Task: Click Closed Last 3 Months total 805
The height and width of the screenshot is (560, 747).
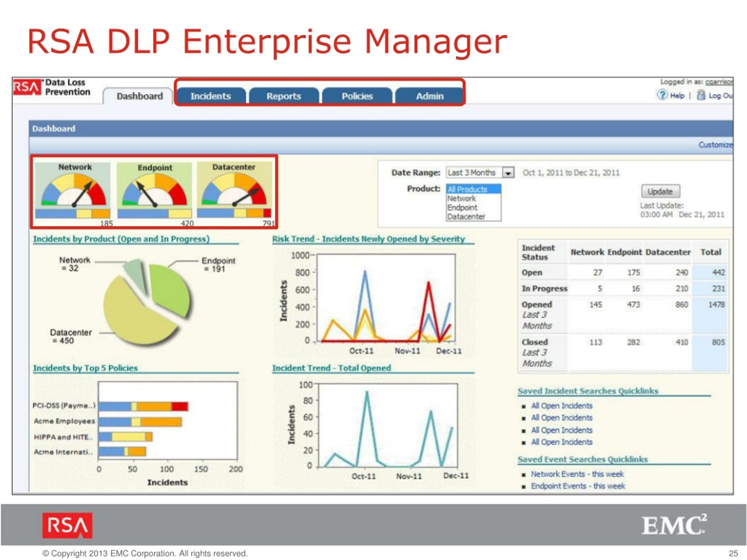Action: (x=718, y=342)
